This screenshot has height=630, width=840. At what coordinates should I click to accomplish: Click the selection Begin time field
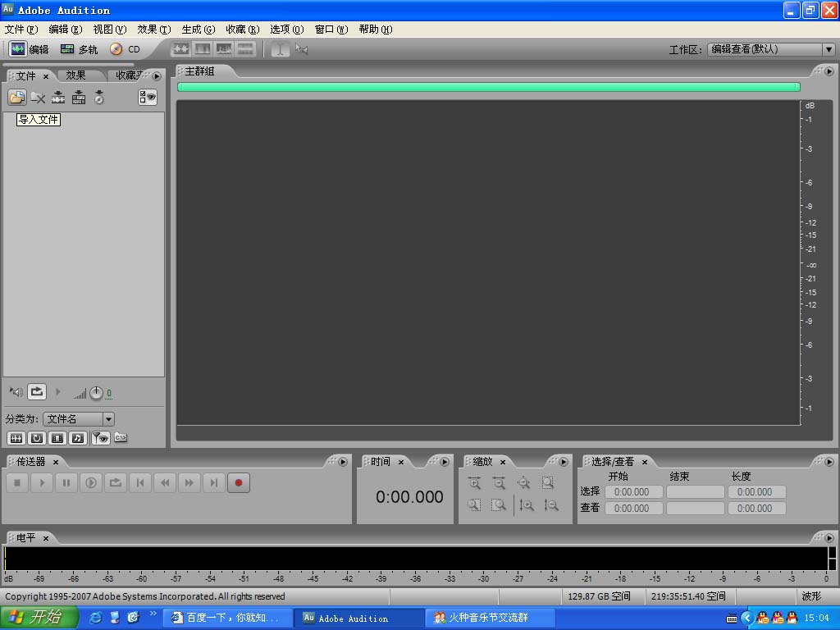[632, 492]
